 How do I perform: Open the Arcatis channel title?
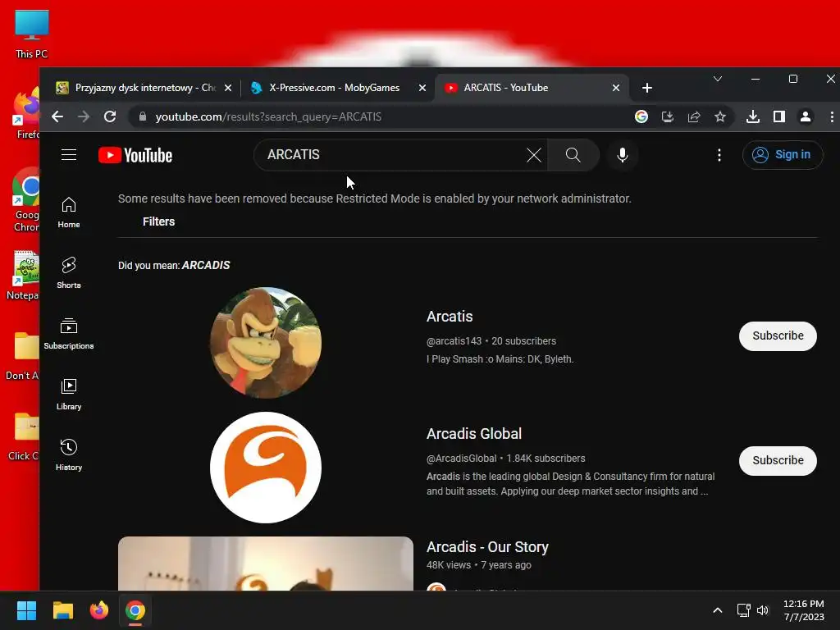(450, 317)
